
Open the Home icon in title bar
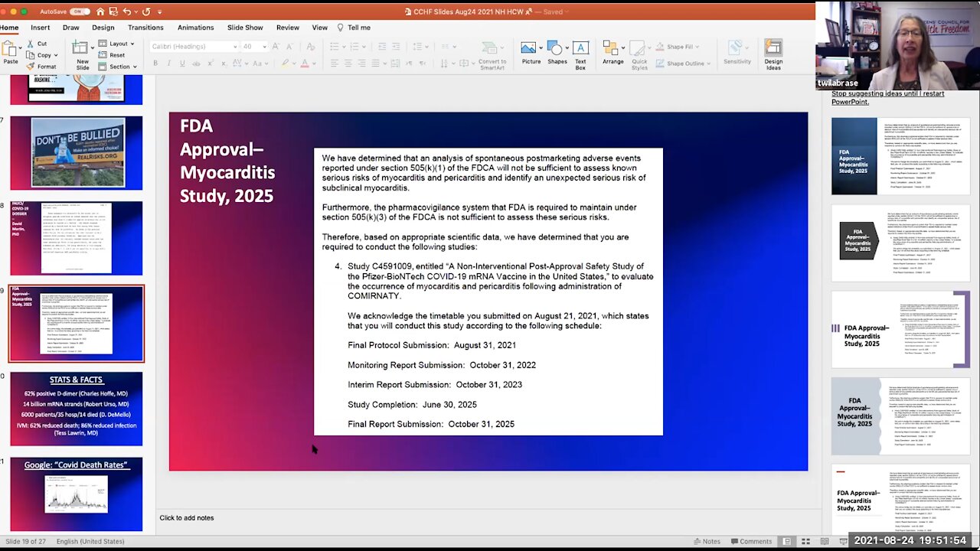tap(100, 11)
